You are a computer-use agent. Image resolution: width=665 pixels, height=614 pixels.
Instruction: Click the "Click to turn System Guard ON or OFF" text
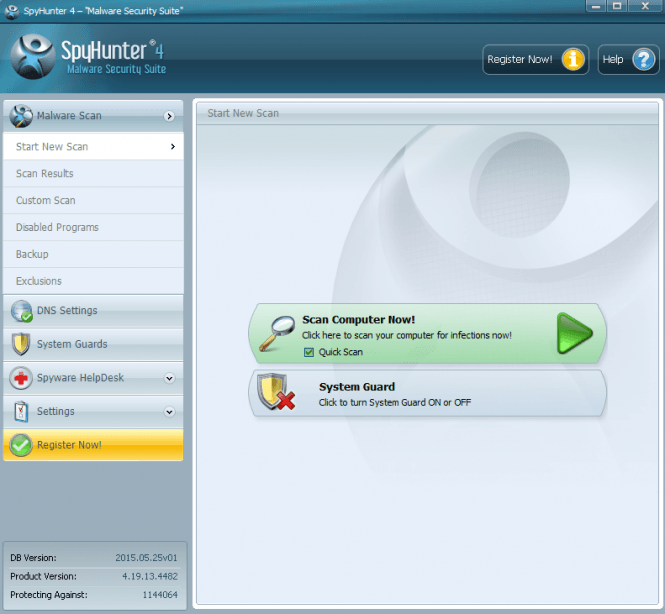click(x=395, y=402)
